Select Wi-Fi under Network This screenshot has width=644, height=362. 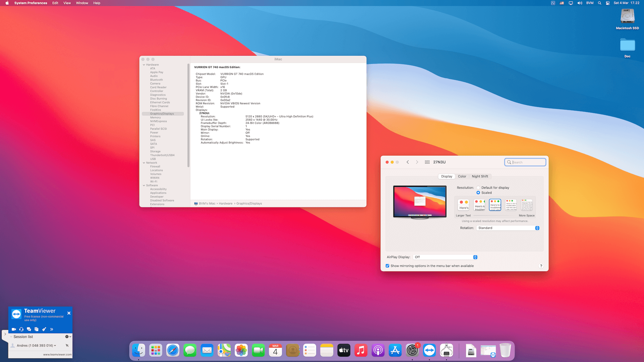coord(154,182)
